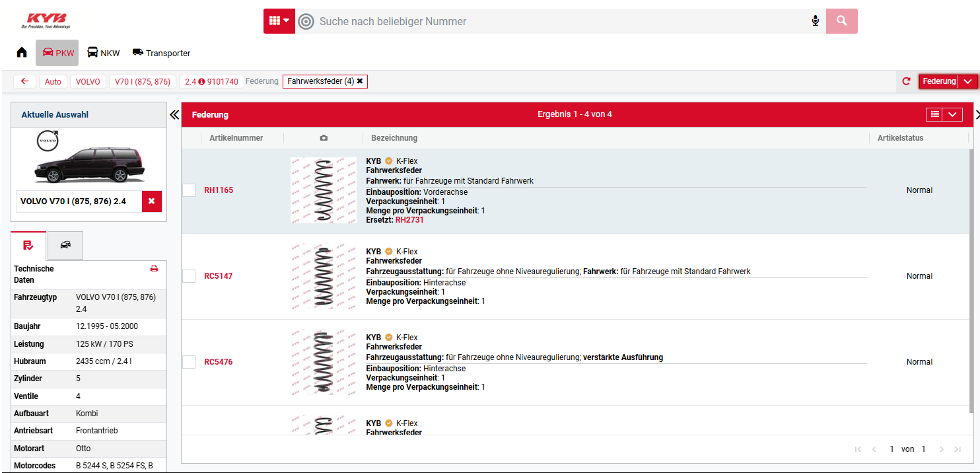Tick the checkbox for article RH1165
The width and height of the screenshot is (980, 473).
point(189,190)
